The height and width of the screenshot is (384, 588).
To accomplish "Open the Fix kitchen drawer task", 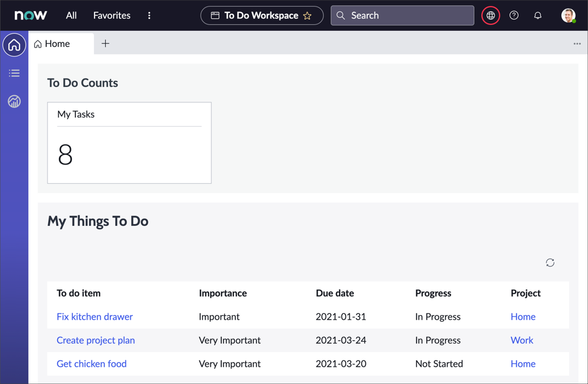I will [x=94, y=316].
